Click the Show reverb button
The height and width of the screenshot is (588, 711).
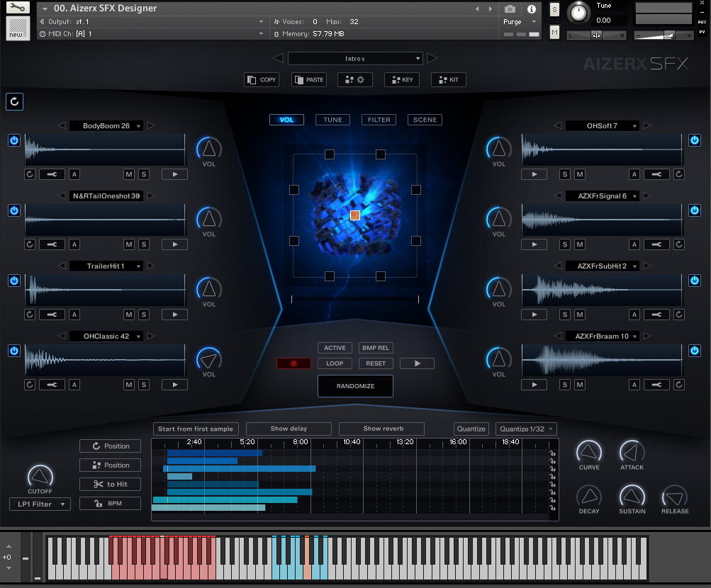coord(381,429)
